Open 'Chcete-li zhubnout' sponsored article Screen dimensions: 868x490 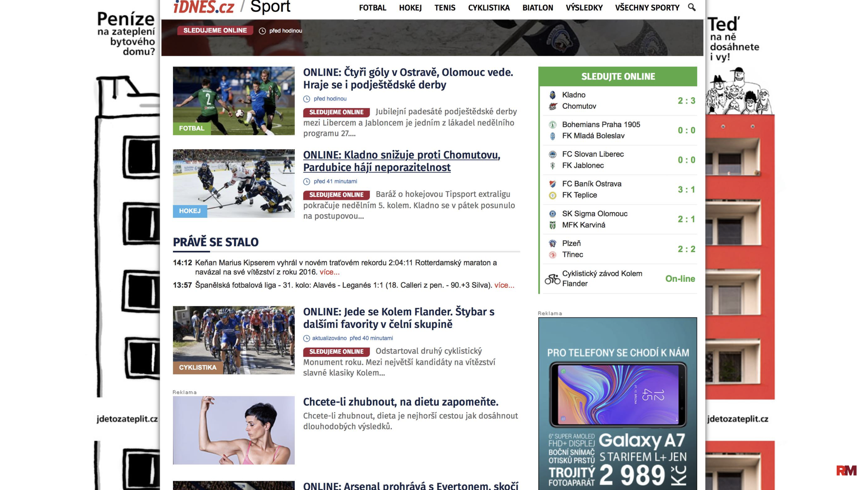401,402
